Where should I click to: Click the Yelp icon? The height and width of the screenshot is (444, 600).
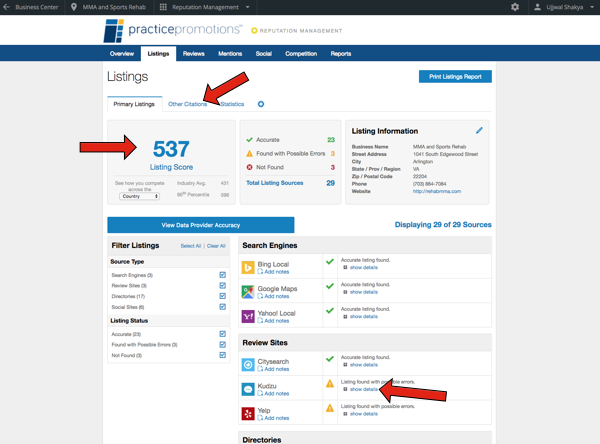[x=249, y=414]
